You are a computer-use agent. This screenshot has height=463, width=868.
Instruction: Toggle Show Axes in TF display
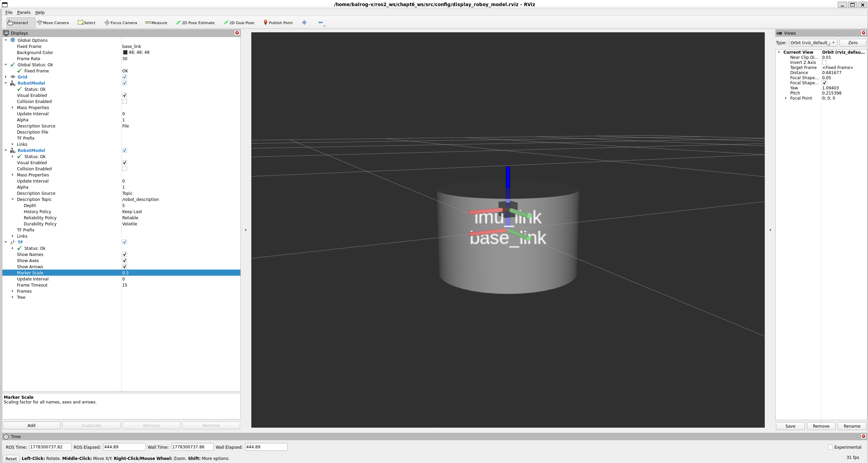125,260
